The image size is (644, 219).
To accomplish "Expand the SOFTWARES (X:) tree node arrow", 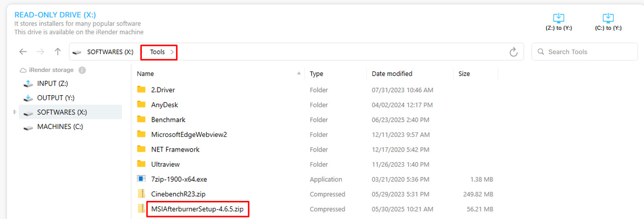I will click(15, 112).
